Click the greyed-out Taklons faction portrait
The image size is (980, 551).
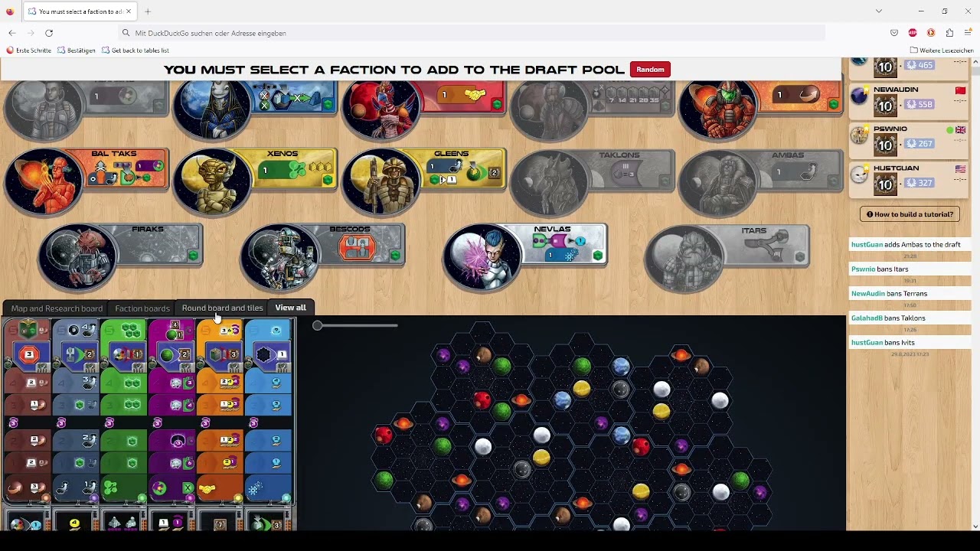[x=550, y=181]
